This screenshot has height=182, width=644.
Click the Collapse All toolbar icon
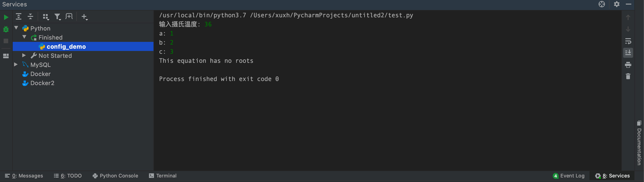point(30,17)
